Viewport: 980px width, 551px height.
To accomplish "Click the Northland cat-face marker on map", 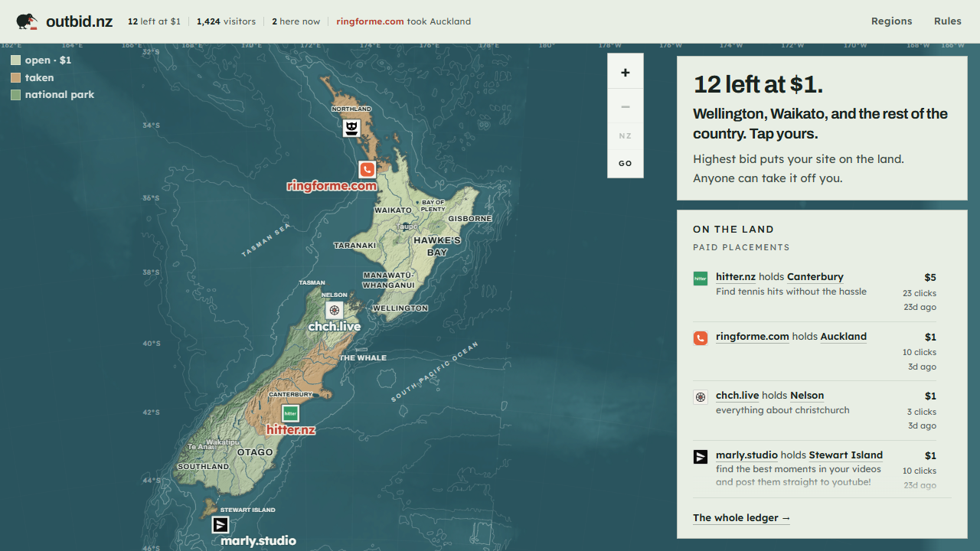I will (x=351, y=127).
